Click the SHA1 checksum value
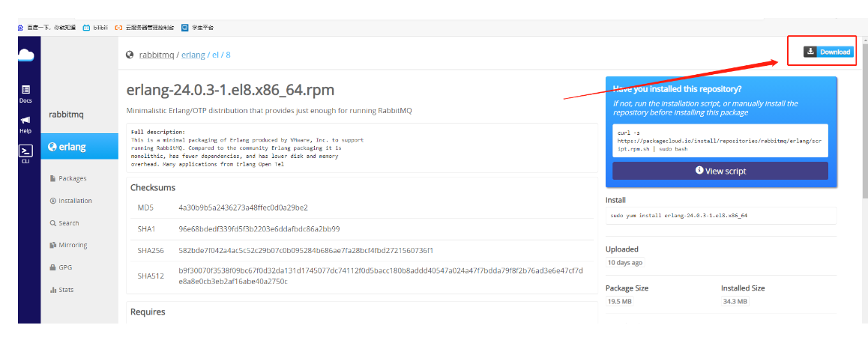The image size is (868, 337). click(259, 228)
